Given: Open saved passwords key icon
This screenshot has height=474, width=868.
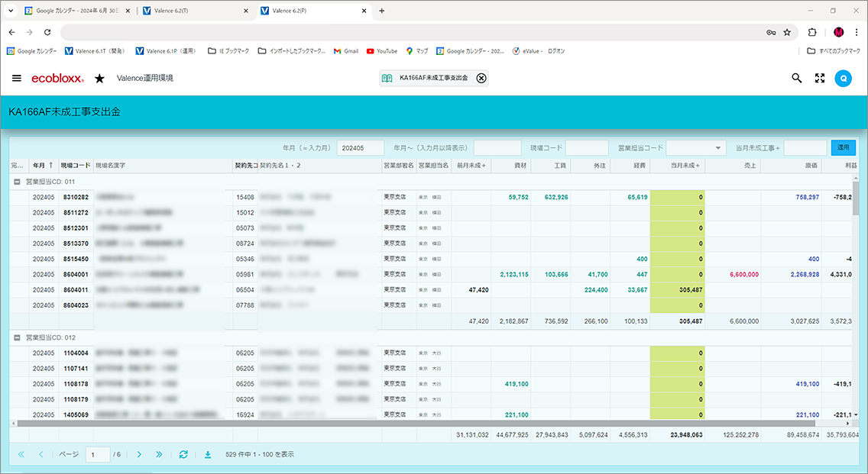Looking at the screenshot, I should pos(770,32).
